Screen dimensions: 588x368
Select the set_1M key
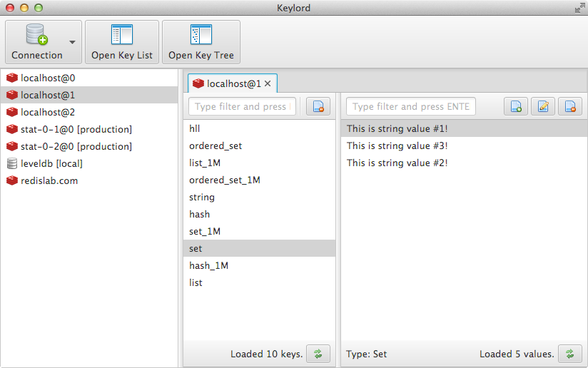click(259, 231)
